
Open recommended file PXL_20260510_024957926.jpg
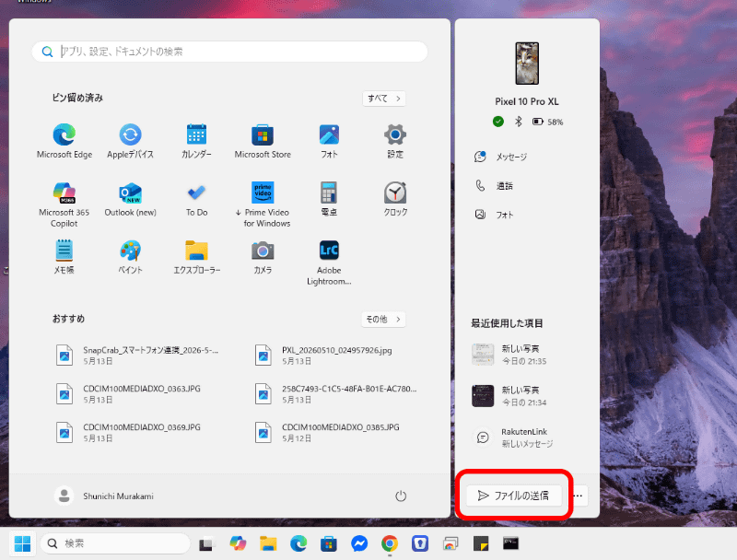[324, 356]
